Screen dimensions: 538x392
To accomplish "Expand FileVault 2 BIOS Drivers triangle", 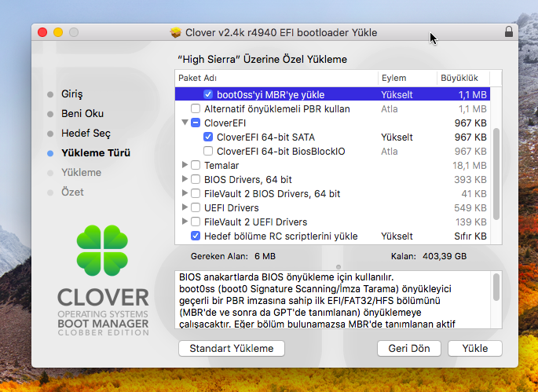I will [x=185, y=193].
